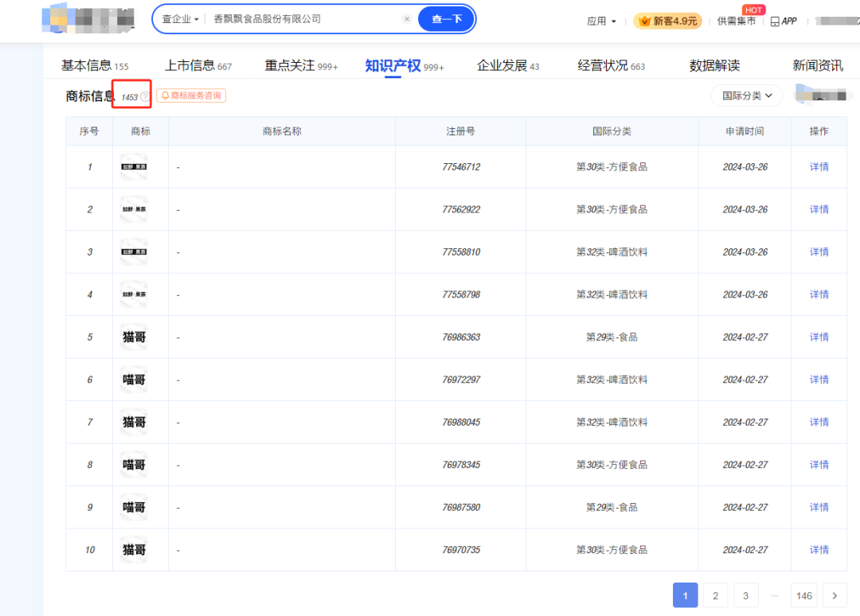Viewport: 860px width, 616px height.
Task: Open 详情 for registration 76978345
Action: 819,465
